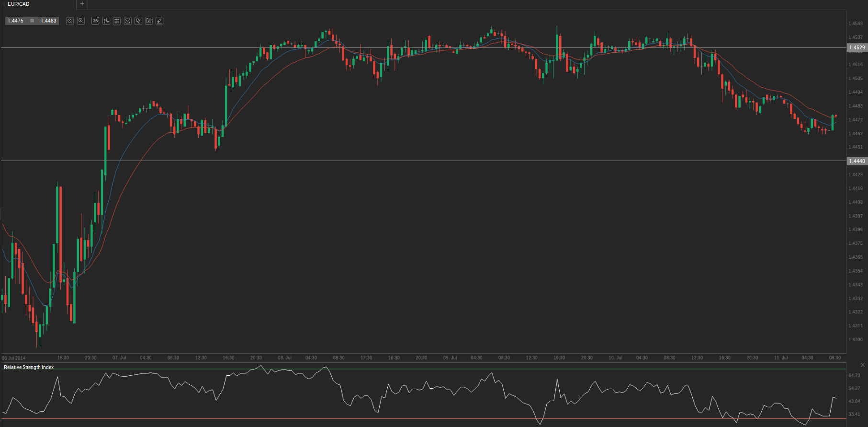Click the small square between bid and ask
This screenshot has height=427, width=868.
(32, 21)
